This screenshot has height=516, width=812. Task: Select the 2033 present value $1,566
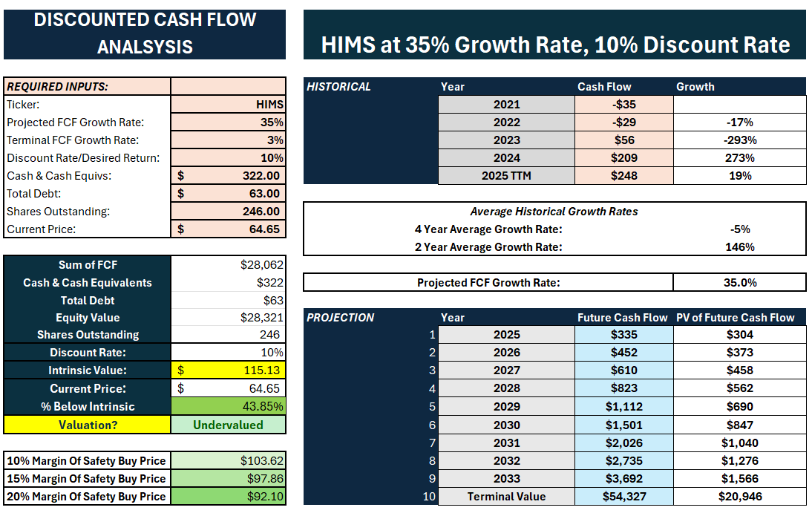(740, 478)
